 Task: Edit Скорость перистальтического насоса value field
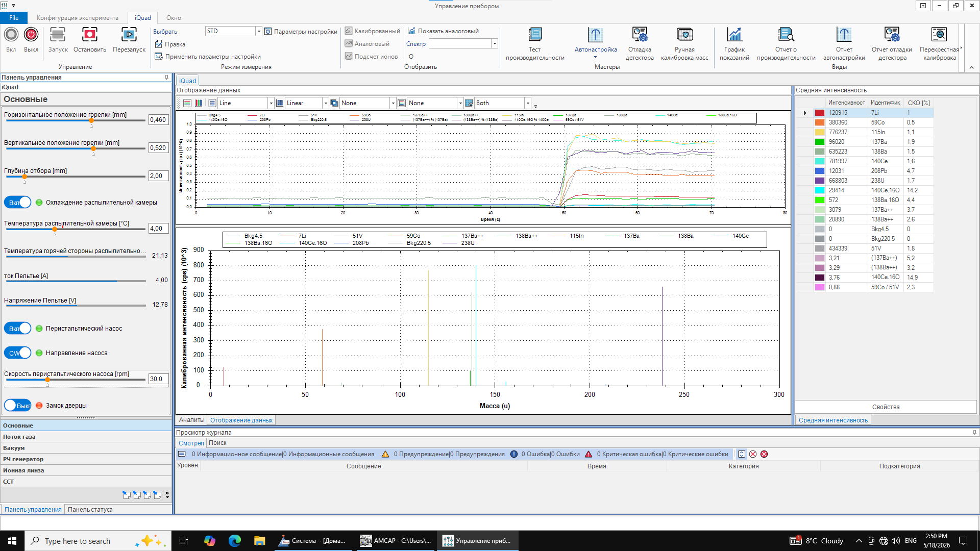158,379
